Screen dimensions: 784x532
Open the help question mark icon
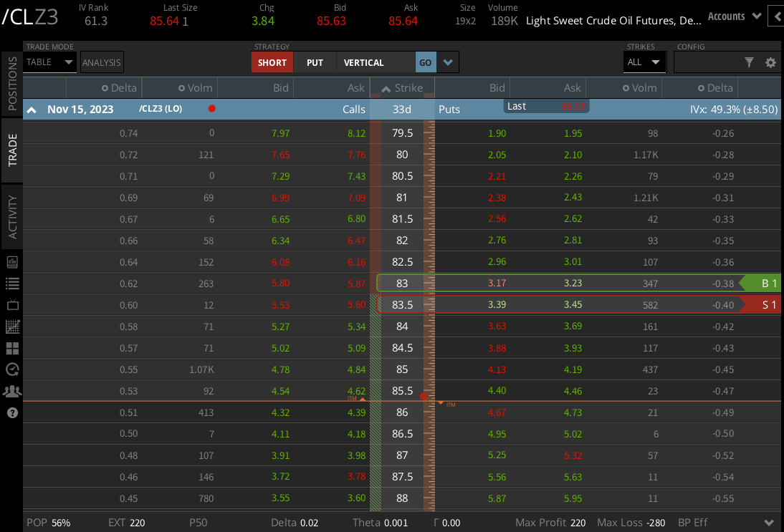(12, 412)
